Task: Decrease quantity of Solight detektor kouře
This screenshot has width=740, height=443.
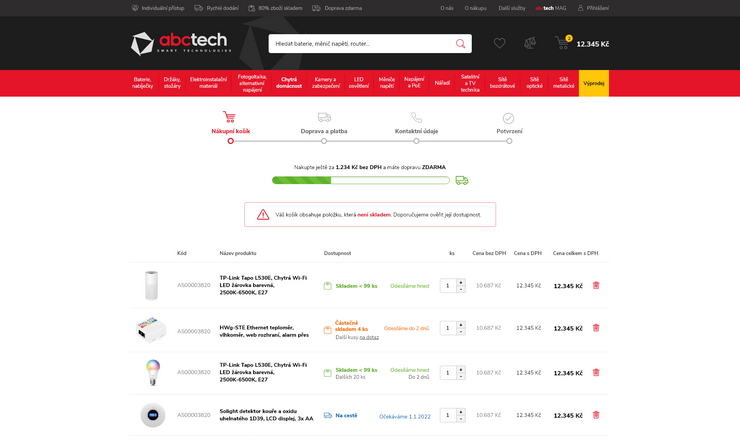Action: pos(461,419)
